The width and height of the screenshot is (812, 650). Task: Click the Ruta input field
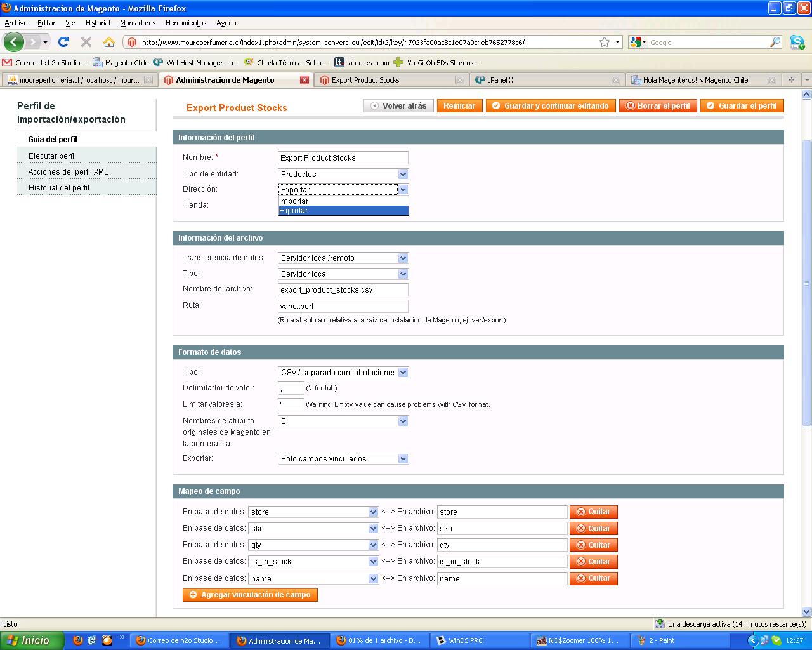coord(343,306)
